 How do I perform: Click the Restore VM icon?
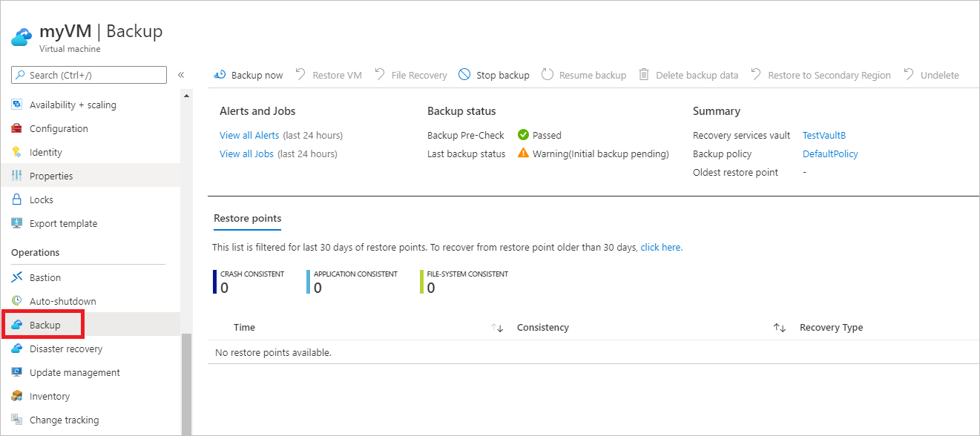[300, 74]
